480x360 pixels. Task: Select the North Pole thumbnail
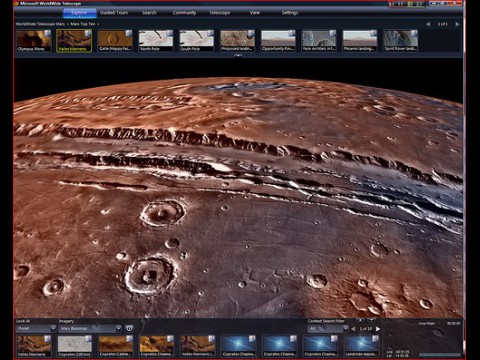point(156,41)
